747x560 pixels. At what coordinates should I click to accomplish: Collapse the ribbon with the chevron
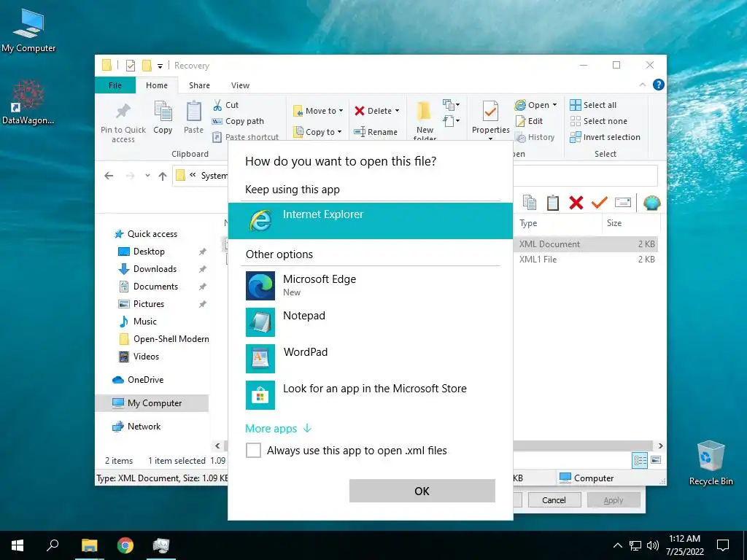tap(642, 85)
